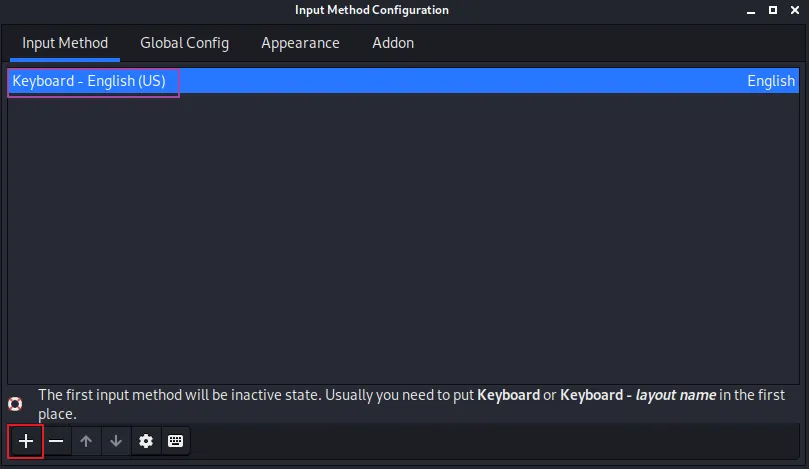Click the Input Method Configuration window title
This screenshot has height=469, width=809.
[372, 10]
